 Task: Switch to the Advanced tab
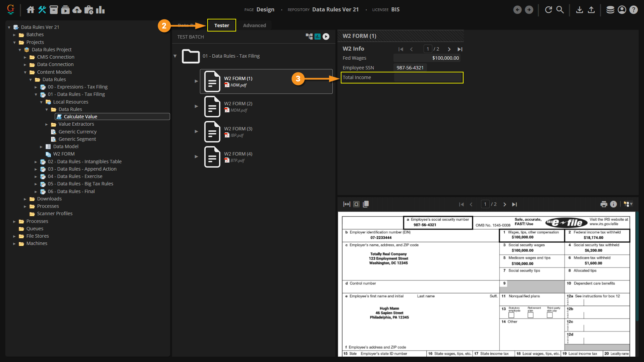click(254, 25)
